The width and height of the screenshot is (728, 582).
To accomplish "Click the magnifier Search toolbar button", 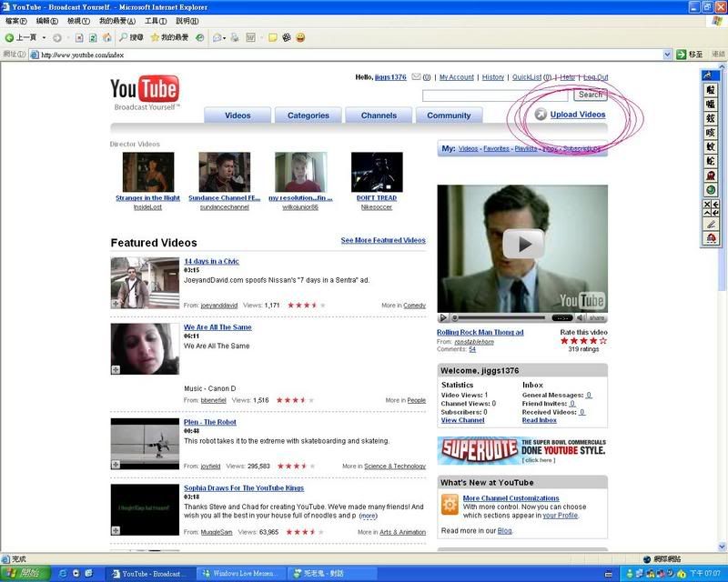I will (x=131, y=37).
